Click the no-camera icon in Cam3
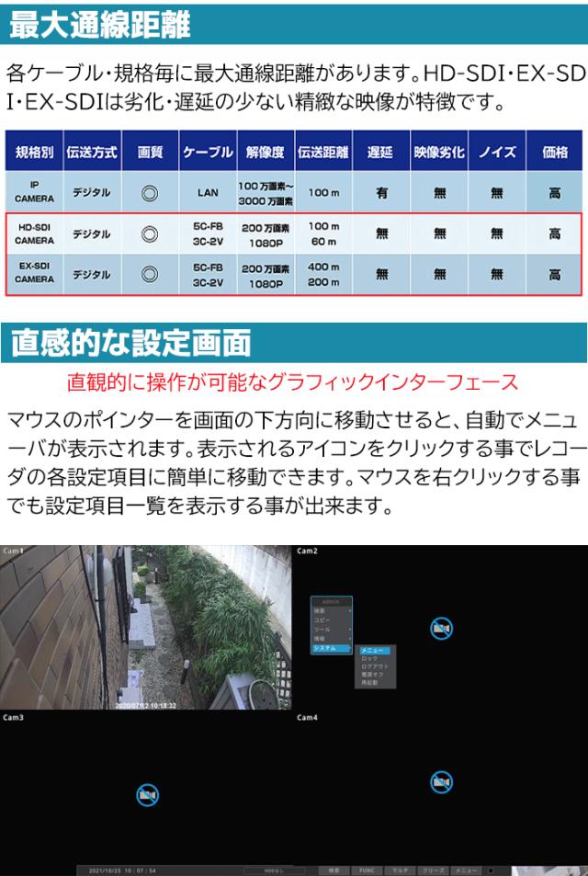This screenshot has width=588, height=876. pyautogui.click(x=147, y=795)
